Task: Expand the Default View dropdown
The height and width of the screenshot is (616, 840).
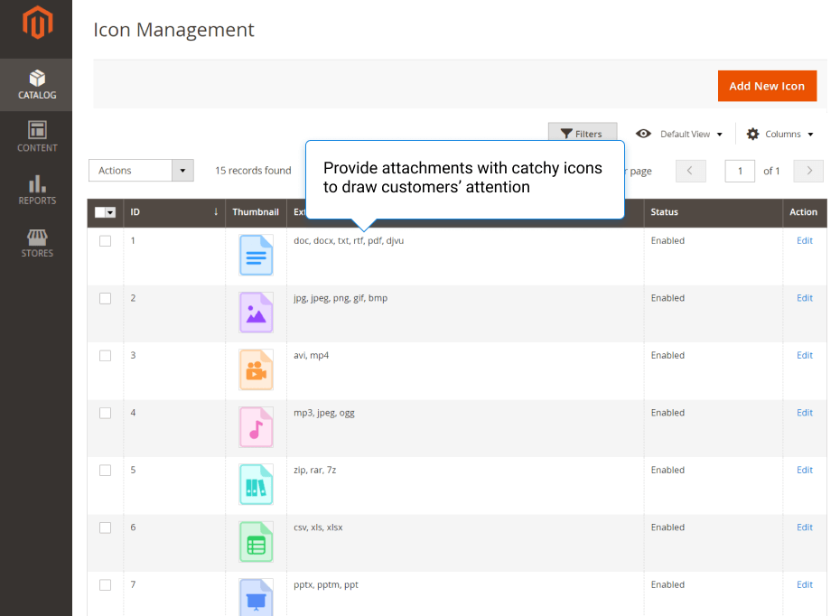Action: [x=680, y=134]
